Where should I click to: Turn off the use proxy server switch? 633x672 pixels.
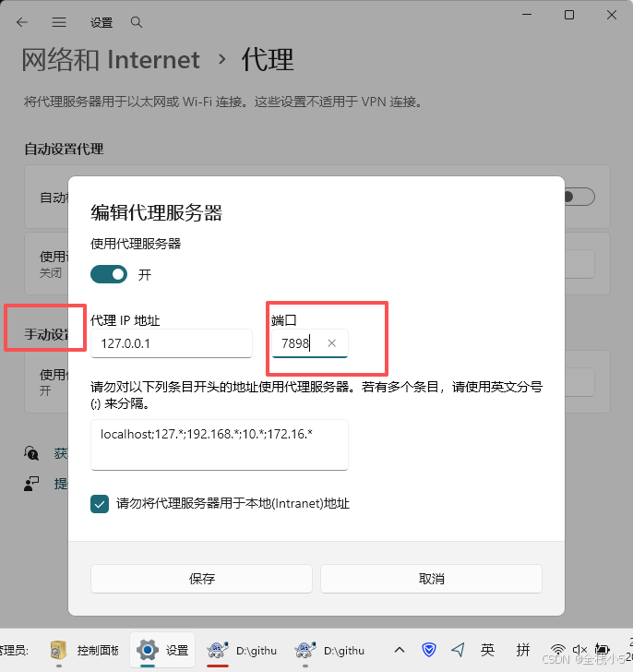pos(109,274)
